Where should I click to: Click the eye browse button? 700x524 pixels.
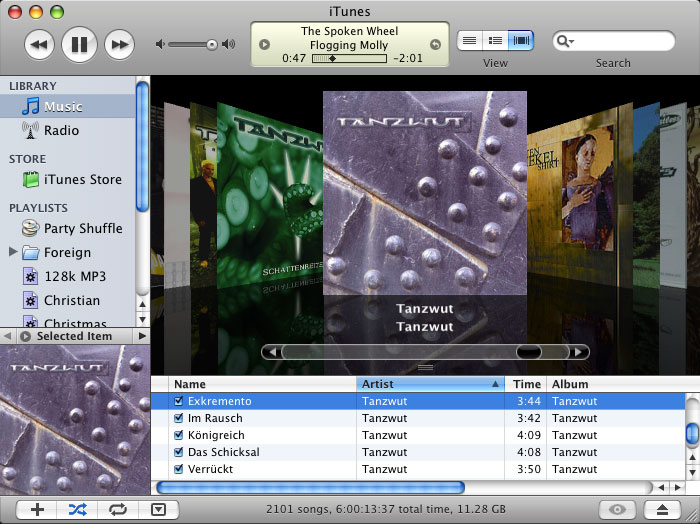click(x=617, y=509)
